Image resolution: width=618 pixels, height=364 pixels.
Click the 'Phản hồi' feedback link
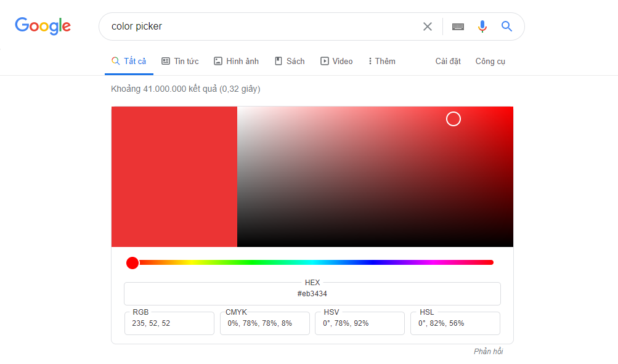489,352
